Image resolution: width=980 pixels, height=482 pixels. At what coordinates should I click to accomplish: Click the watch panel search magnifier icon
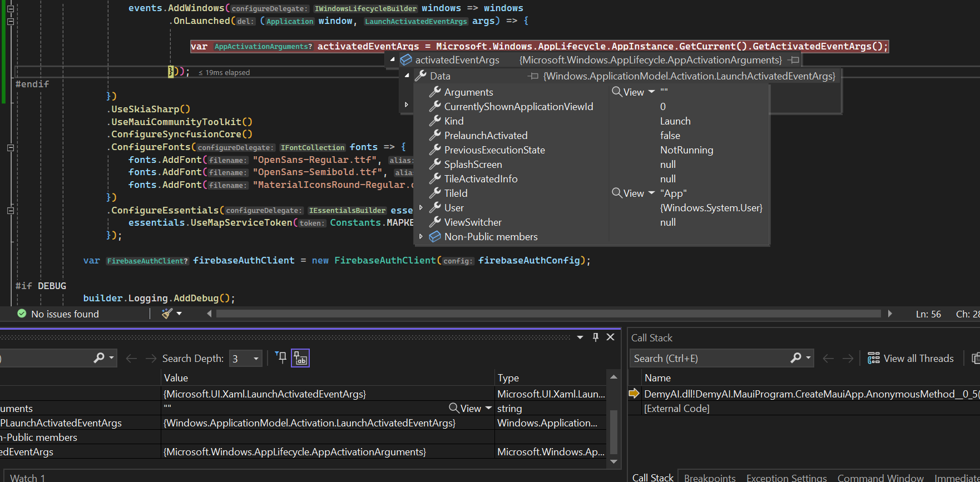coord(99,358)
